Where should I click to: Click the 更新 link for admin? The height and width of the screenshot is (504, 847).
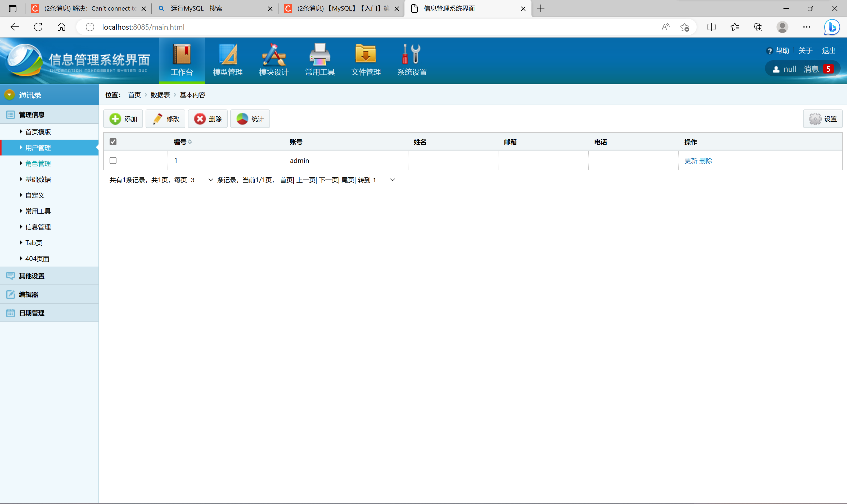[691, 161]
